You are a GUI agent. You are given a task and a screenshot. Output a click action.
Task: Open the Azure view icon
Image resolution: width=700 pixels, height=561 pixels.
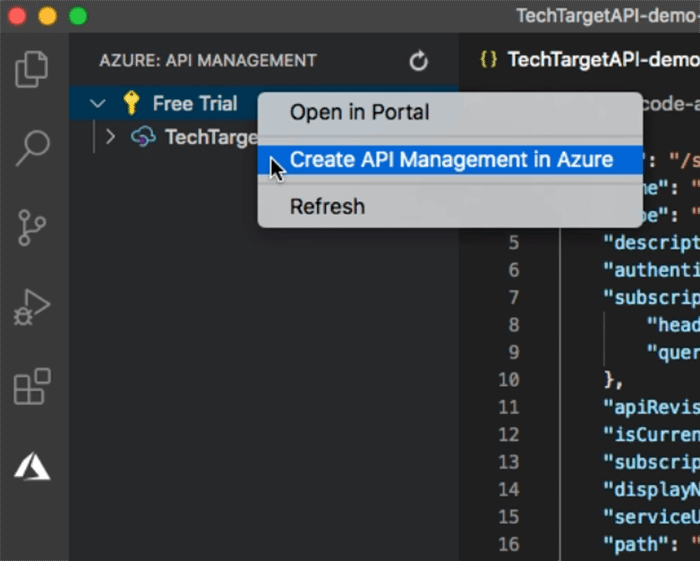[32, 465]
